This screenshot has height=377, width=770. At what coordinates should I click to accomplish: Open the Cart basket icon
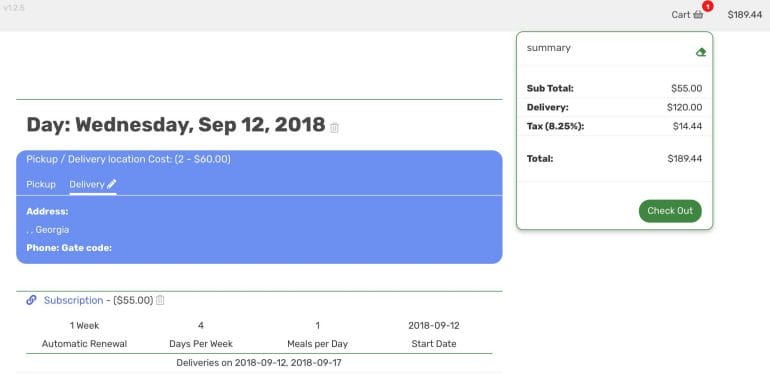(698, 15)
